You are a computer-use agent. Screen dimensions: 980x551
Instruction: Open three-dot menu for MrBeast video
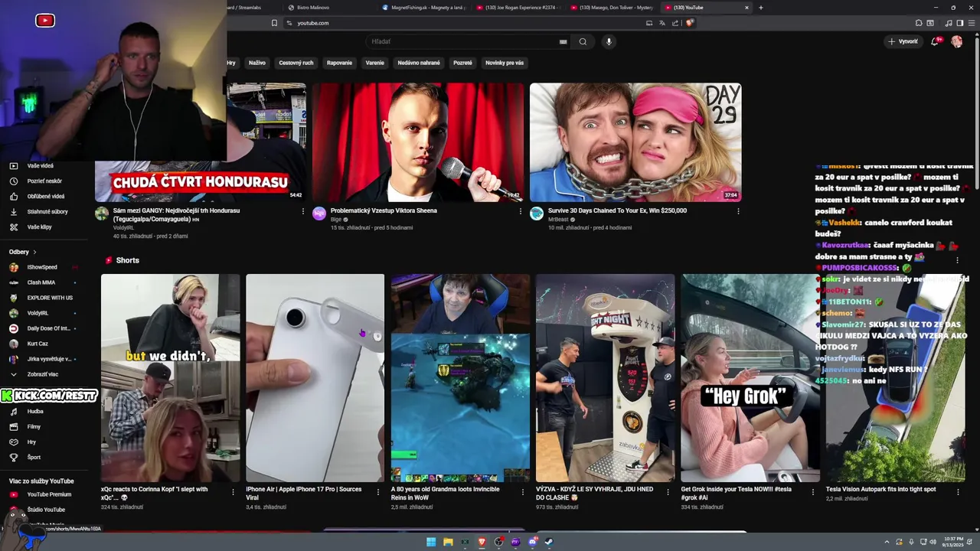coord(738,211)
